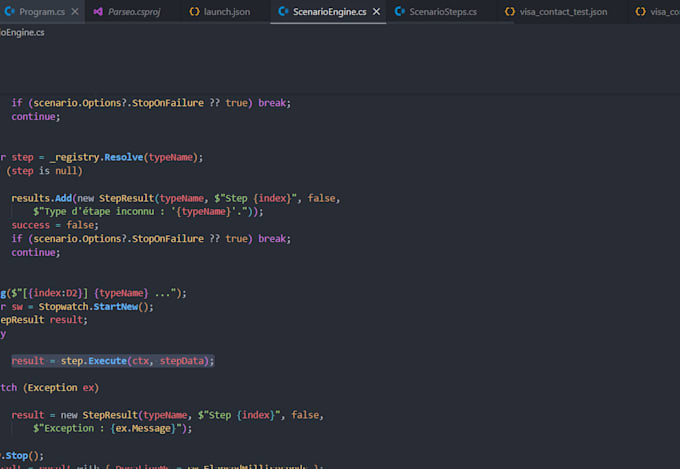This screenshot has width=680, height=469.
Task: Click the C# icon on Program.cs tab
Action: coord(9,12)
